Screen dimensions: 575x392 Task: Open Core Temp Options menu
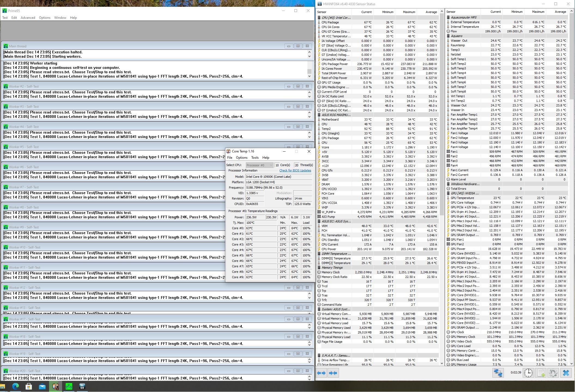(x=241, y=158)
